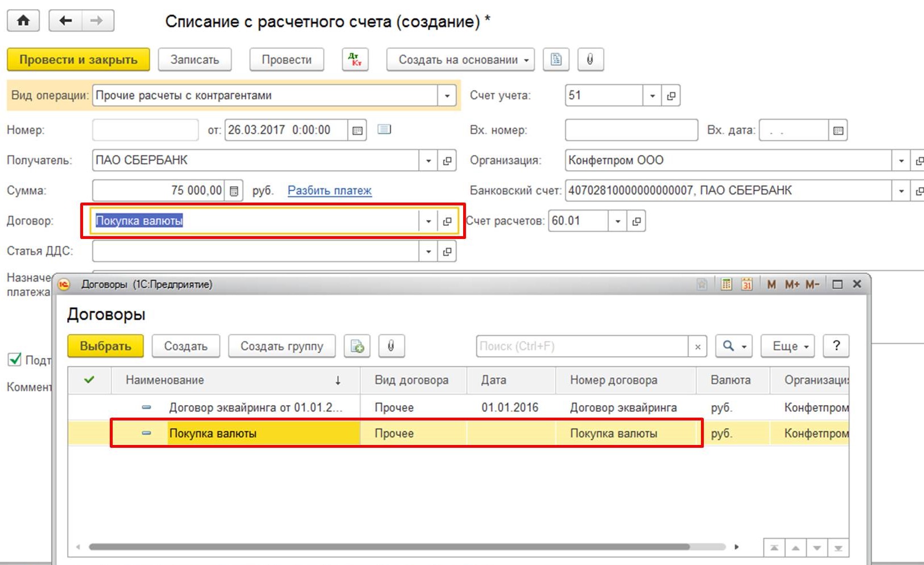
Task: Click the back arrow navigation button
Action: 66,21
